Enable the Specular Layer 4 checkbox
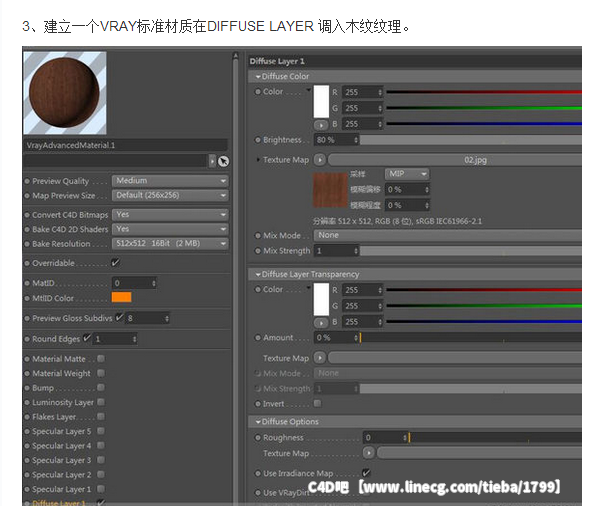The image size is (594, 506). (101, 445)
